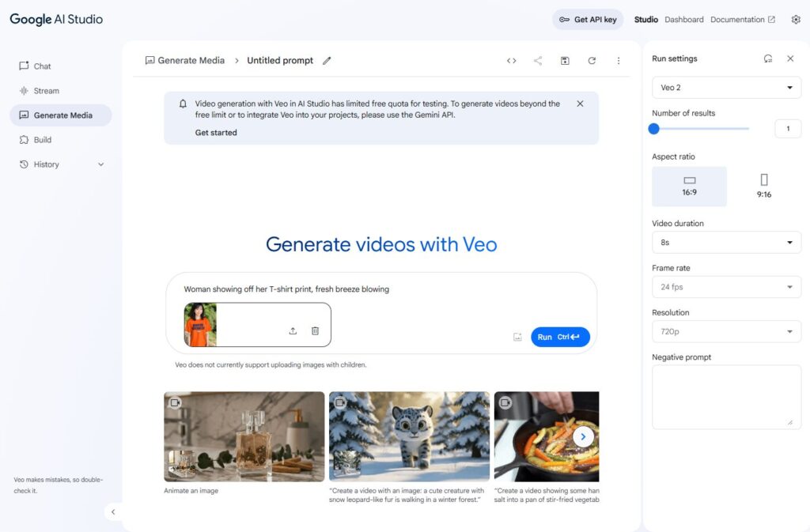Click the reset run settings icon
The width and height of the screenshot is (810, 532).
tap(768, 58)
